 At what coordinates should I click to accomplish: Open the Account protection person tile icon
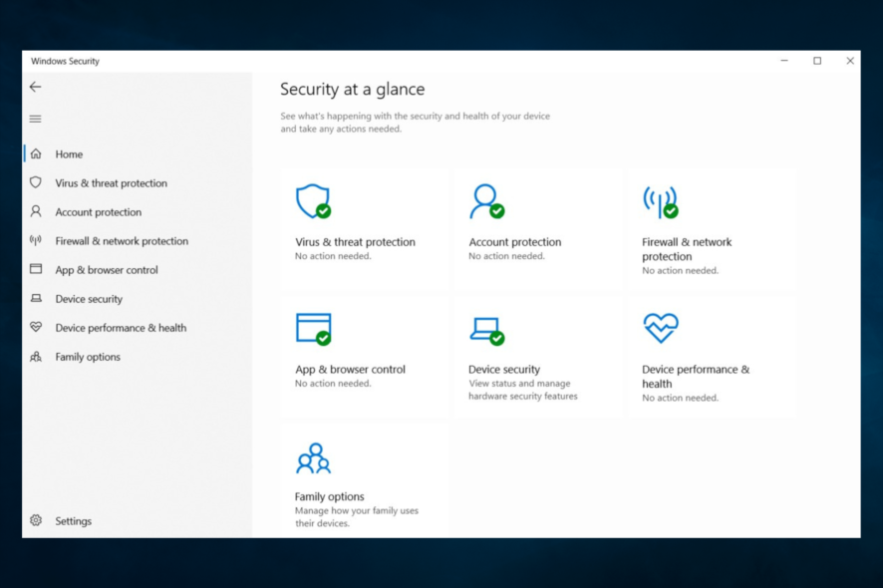[x=486, y=200]
